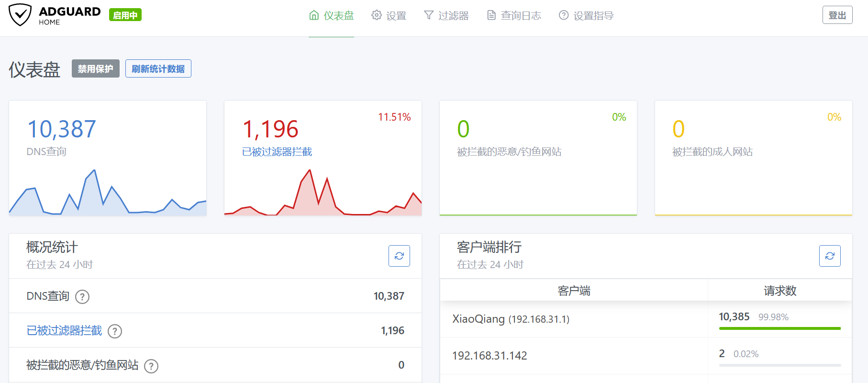Click the 刷新统计数据 button
Screen dimensions: 868x383
tap(158, 68)
